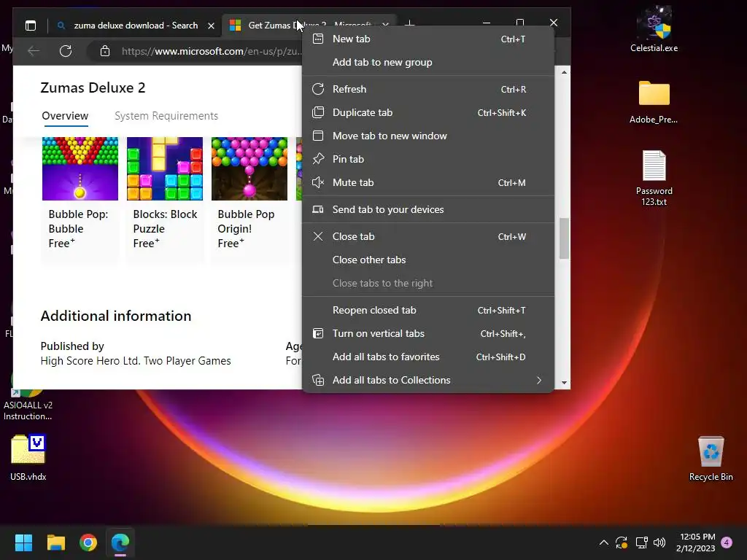Choose Add all tabs to favorites
Viewport: 747px width, 560px height.
[427, 357]
